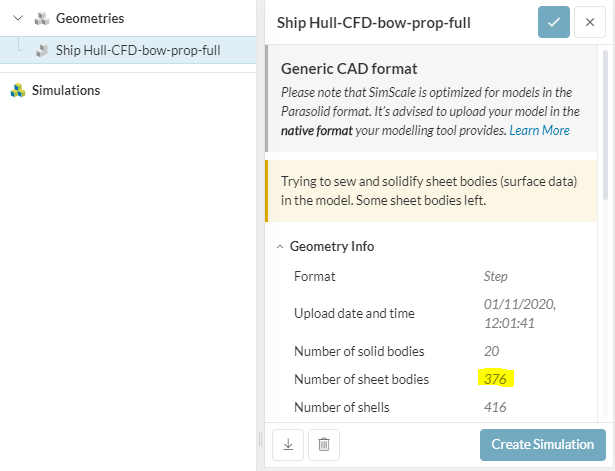The image size is (615, 471).
Task: Click the panel title Ship Hull-CFD-bow-prop-full
Action: pyautogui.click(x=388, y=22)
